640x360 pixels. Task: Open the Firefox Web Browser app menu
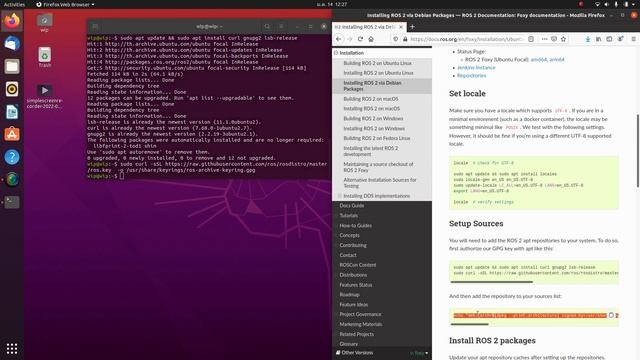tap(65, 4)
